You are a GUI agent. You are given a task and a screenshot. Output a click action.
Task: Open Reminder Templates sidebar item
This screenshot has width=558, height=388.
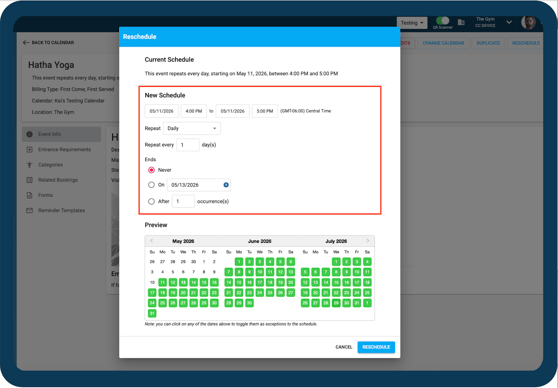(x=62, y=210)
